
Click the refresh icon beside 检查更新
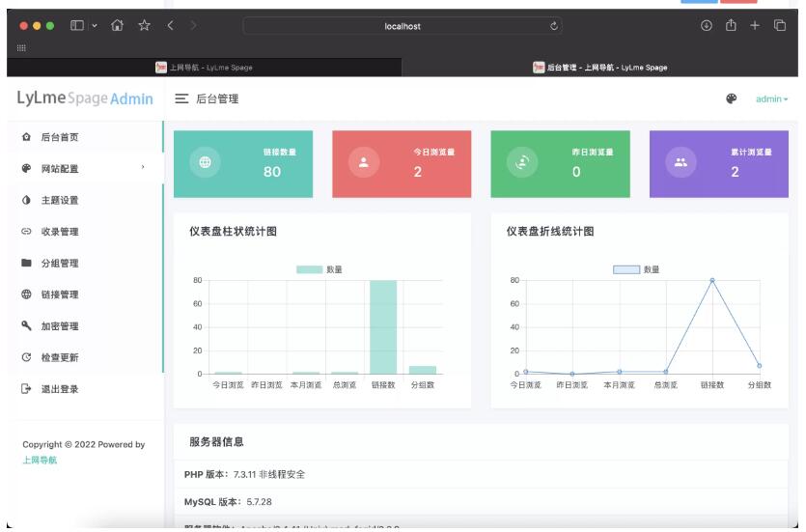(26, 356)
